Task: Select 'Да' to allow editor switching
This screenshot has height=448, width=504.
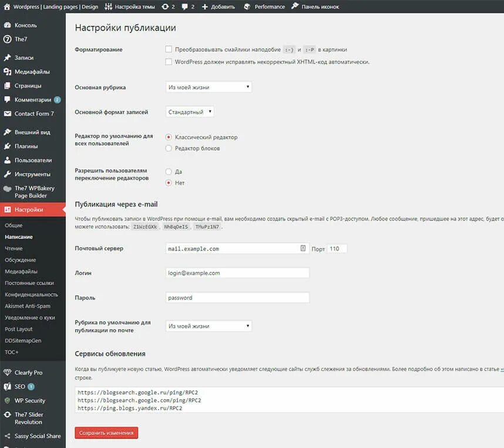Action: (x=169, y=172)
